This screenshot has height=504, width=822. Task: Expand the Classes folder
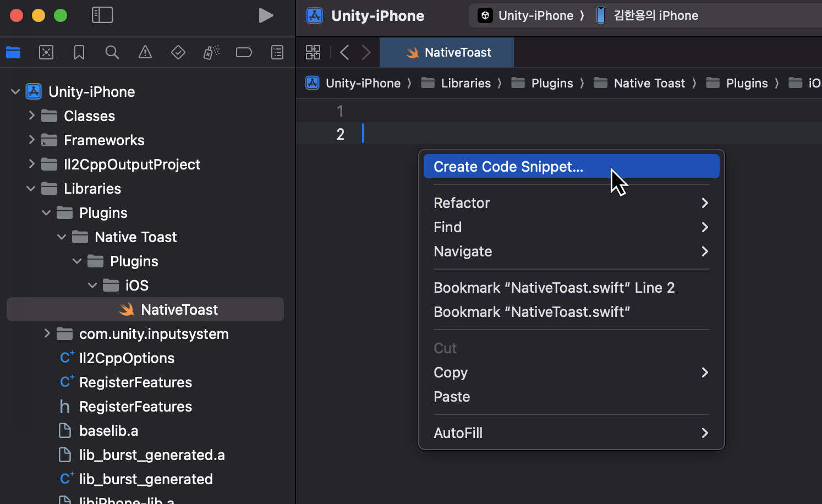coord(31,116)
